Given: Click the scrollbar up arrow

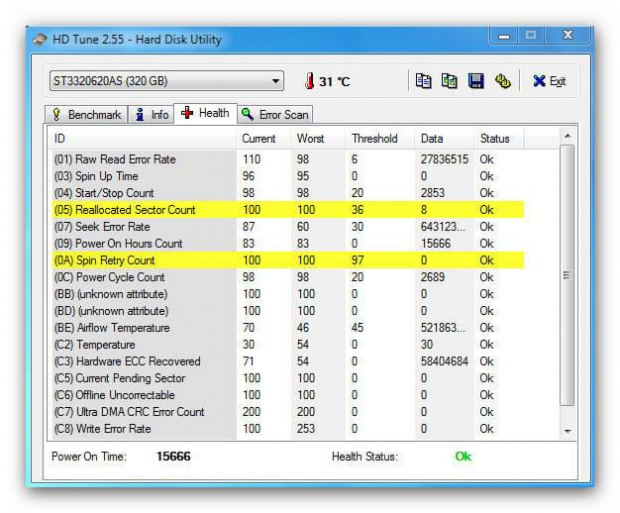Looking at the screenshot, I should point(567,136).
